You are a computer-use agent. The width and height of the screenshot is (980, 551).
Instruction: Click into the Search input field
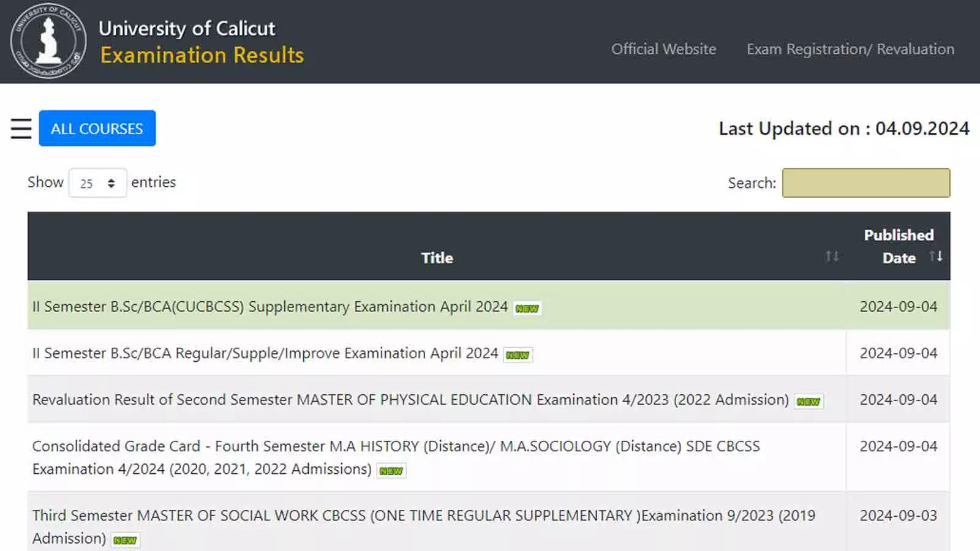[865, 183]
